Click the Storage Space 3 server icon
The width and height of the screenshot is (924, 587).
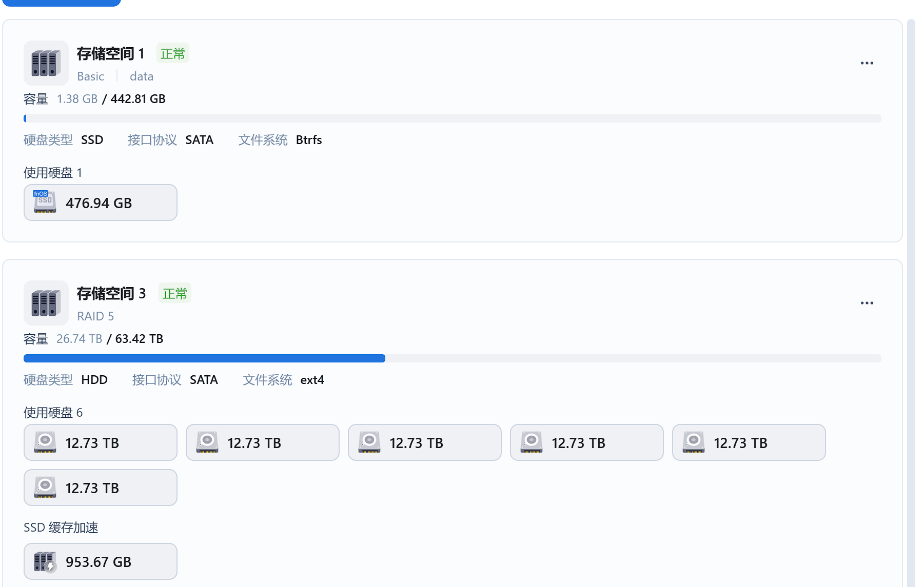click(46, 303)
